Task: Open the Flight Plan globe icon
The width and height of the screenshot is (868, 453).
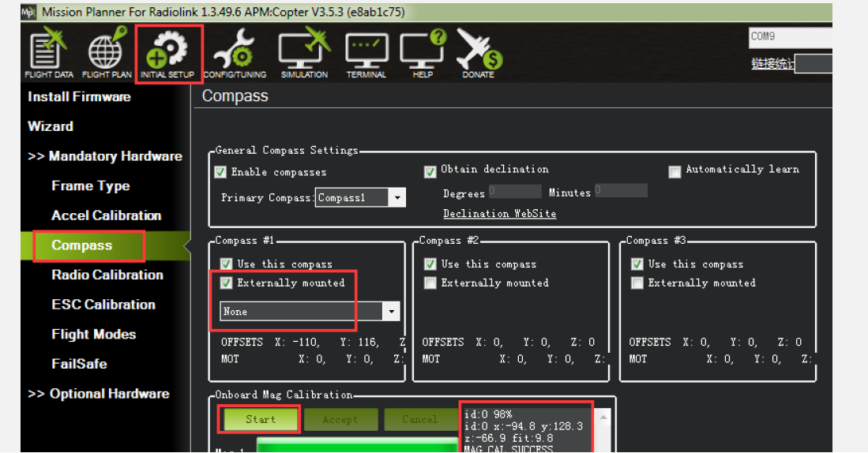Action: tap(107, 53)
